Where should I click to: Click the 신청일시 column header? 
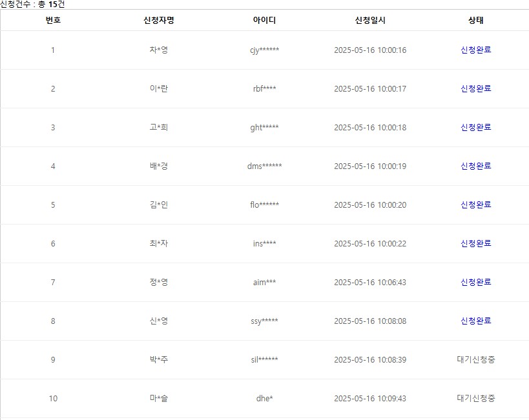[370, 20]
